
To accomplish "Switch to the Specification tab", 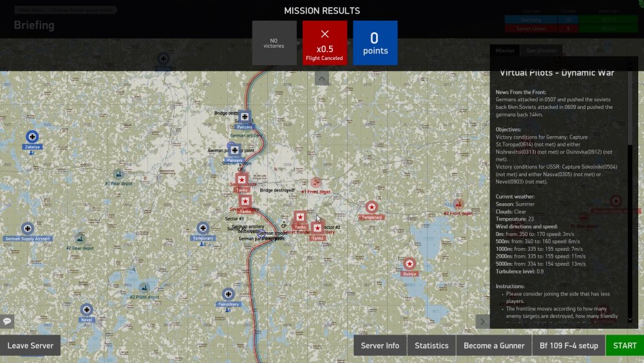I will 542,50.
